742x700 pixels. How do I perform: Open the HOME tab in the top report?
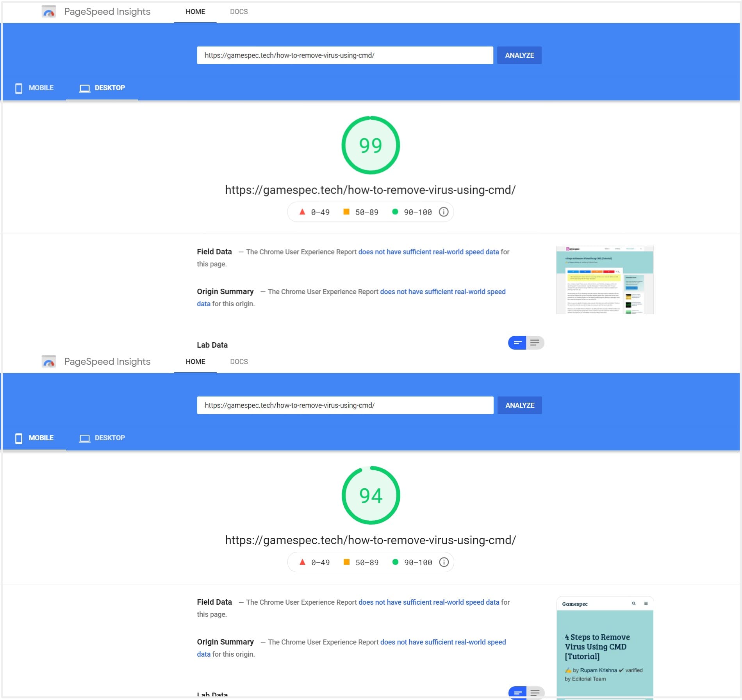click(x=195, y=12)
